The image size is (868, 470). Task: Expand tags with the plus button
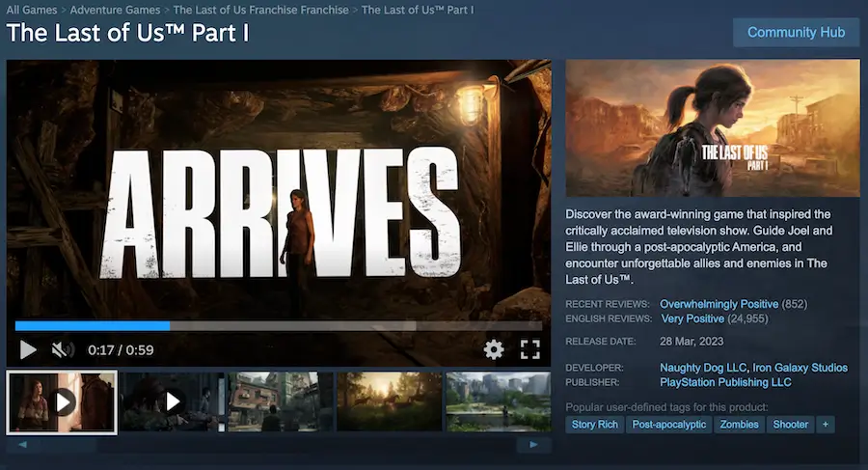826,425
